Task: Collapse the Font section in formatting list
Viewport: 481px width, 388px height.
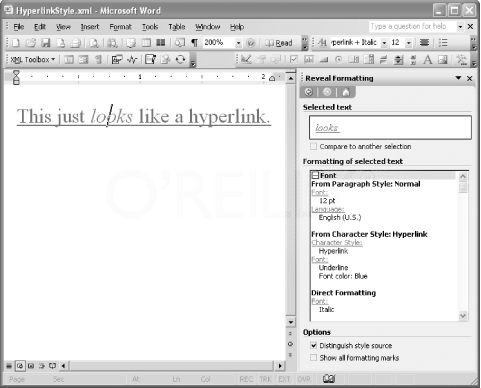Action: click(x=315, y=175)
